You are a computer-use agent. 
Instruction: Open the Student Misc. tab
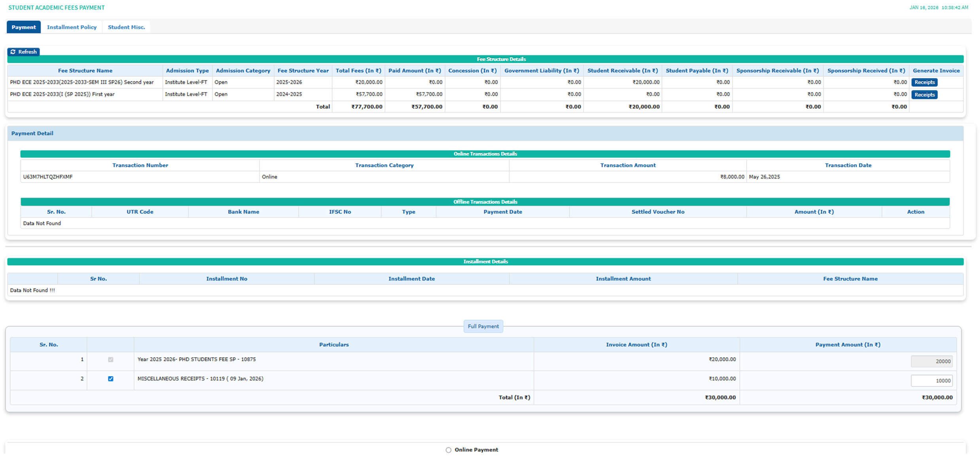(126, 27)
